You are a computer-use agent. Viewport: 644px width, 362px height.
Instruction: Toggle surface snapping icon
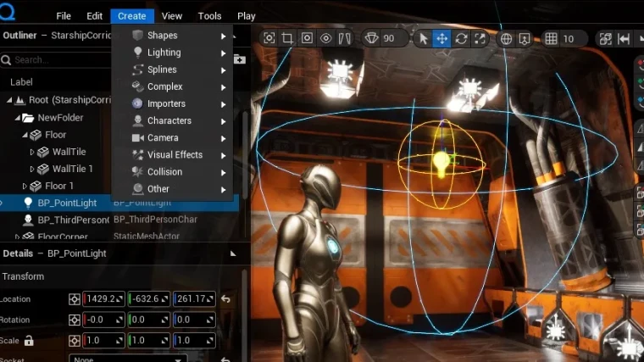tap(525, 39)
